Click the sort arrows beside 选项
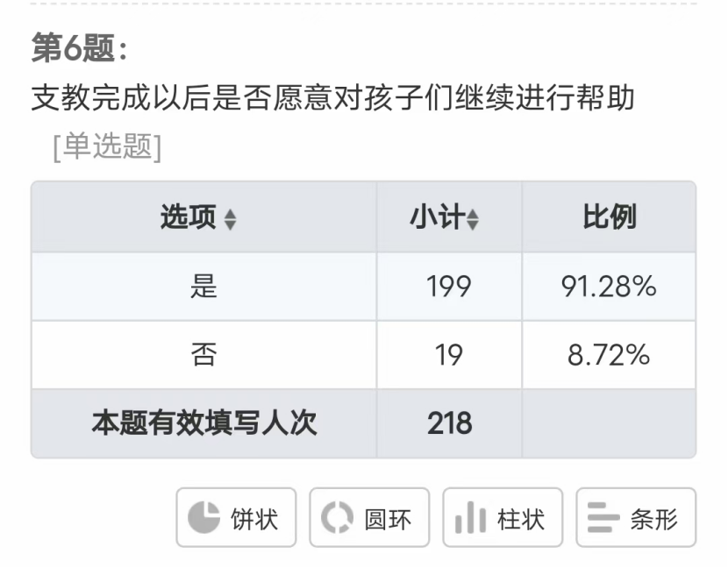 tap(230, 219)
